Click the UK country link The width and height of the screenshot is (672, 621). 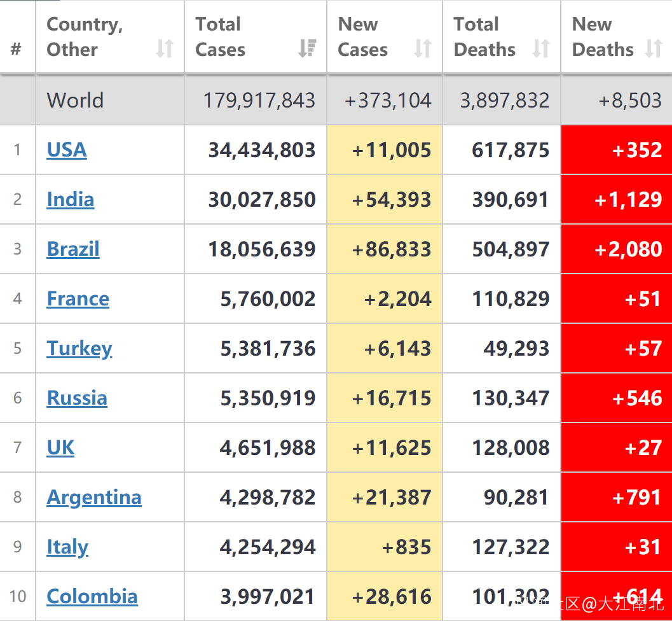tap(61, 448)
